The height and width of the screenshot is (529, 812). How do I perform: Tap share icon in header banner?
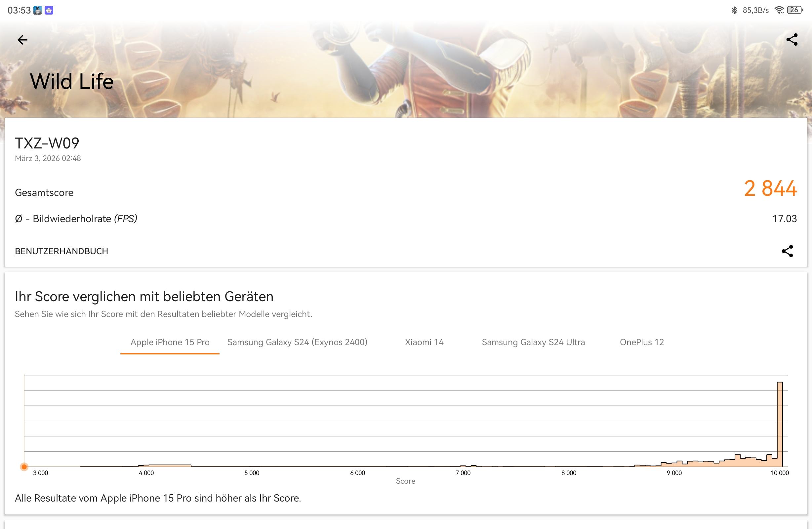(x=792, y=40)
